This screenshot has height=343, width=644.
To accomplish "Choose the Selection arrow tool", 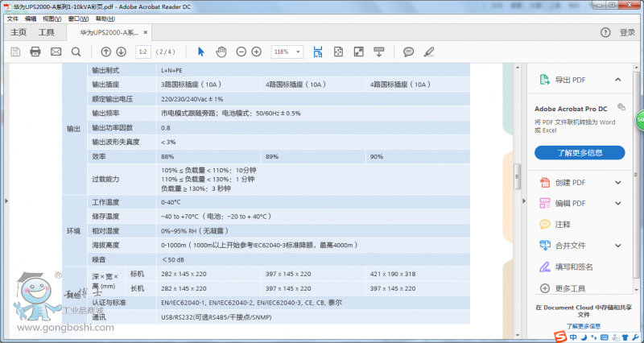I will (200, 52).
